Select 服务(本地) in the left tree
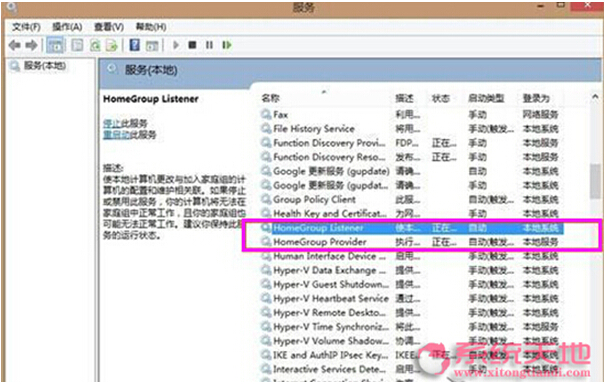605x390 pixels. [45, 66]
